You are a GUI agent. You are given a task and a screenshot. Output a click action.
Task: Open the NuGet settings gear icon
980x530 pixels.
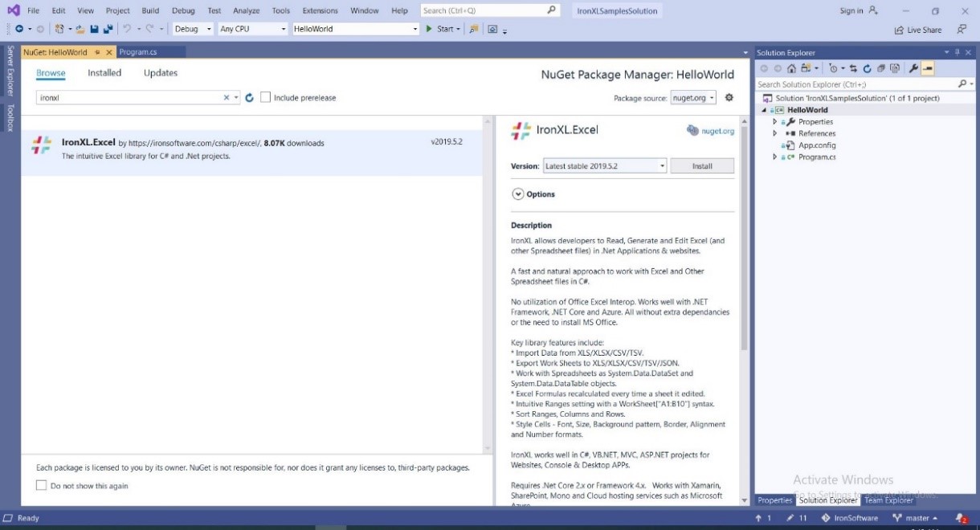click(729, 96)
